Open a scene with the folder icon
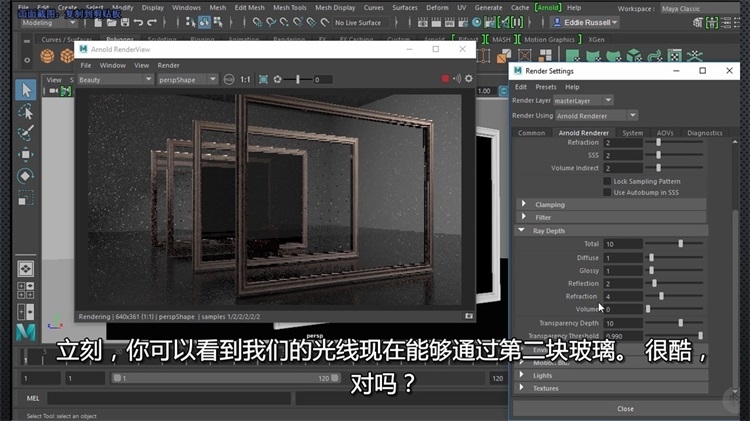750x421 pixels. (111, 22)
